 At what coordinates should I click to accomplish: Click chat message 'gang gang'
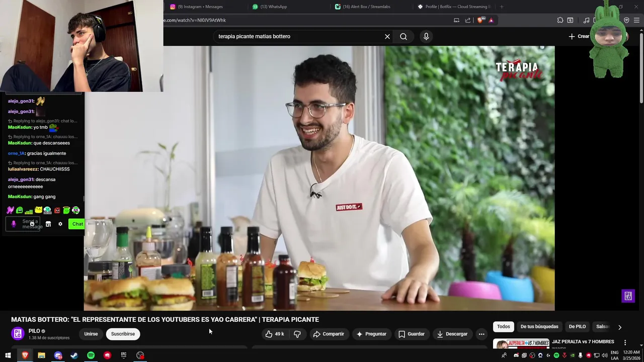pos(44,197)
